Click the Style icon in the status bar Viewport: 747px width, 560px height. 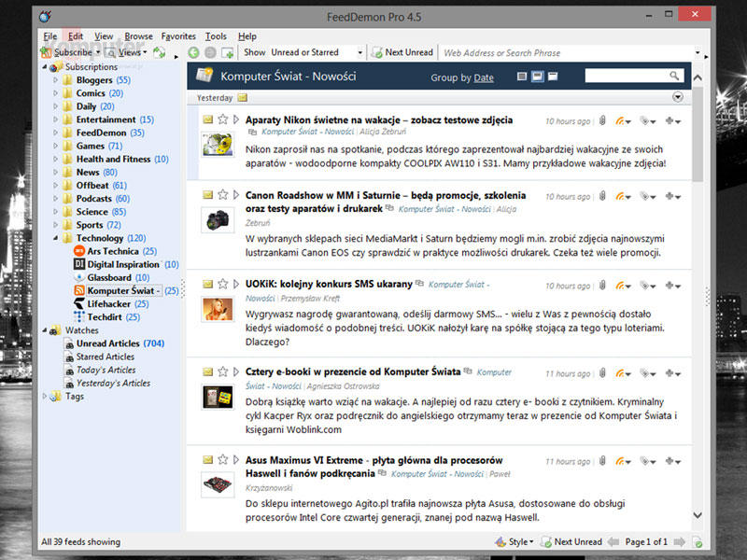tap(500, 542)
